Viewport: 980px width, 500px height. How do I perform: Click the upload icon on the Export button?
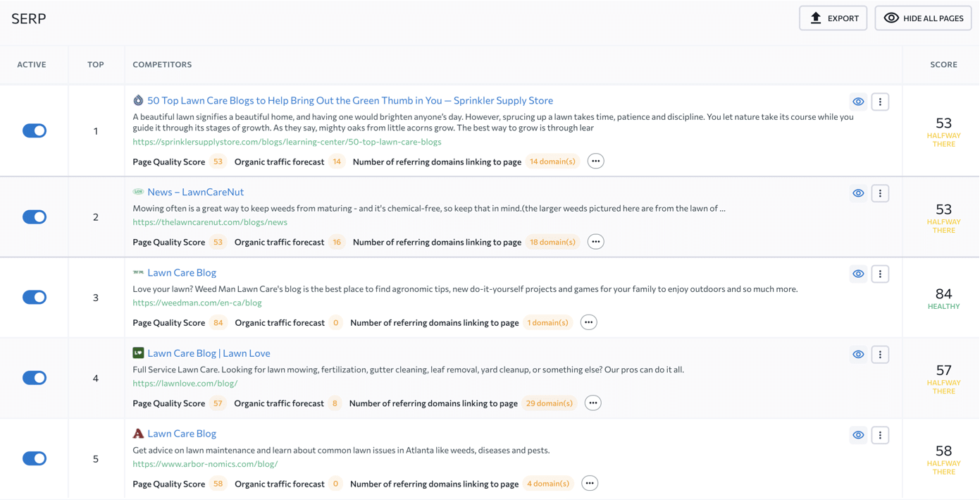tap(816, 18)
